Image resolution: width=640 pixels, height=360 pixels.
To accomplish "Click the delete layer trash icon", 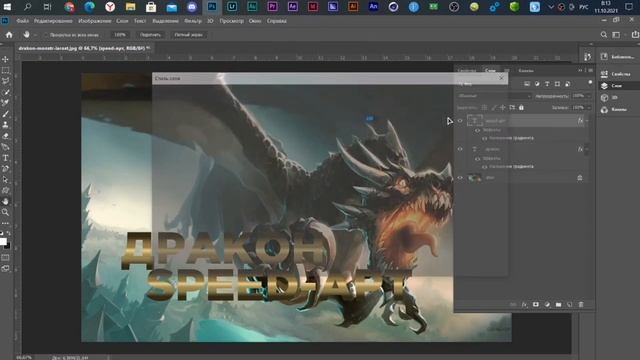I will coord(581,304).
